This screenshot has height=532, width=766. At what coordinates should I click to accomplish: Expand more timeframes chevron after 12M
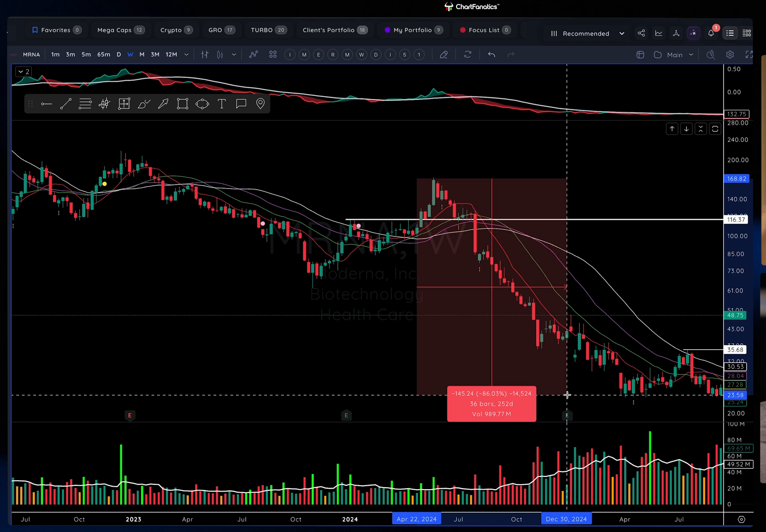point(186,55)
